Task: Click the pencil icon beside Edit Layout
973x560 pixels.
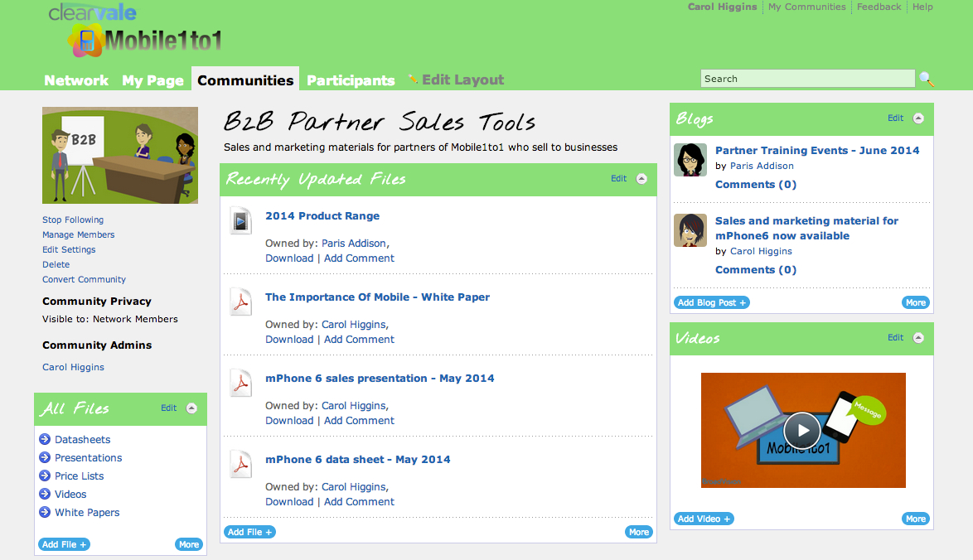Action: (x=413, y=80)
